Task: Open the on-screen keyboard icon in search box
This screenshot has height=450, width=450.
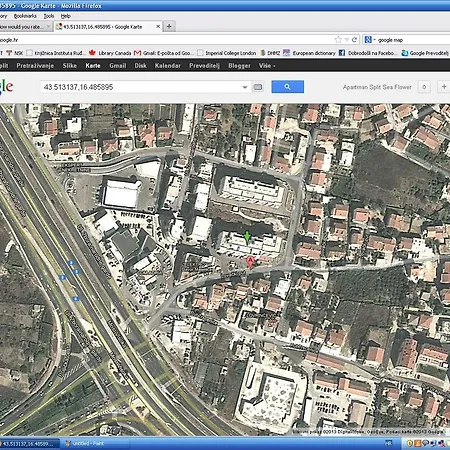Action: [x=258, y=87]
